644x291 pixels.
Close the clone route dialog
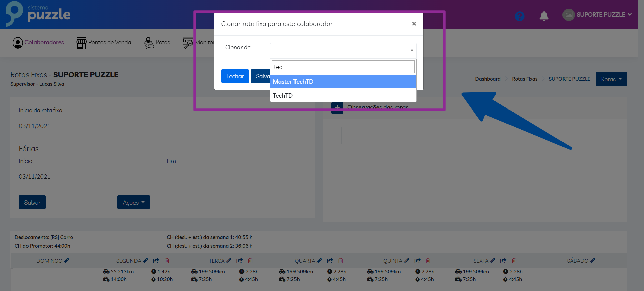[x=414, y=24]
